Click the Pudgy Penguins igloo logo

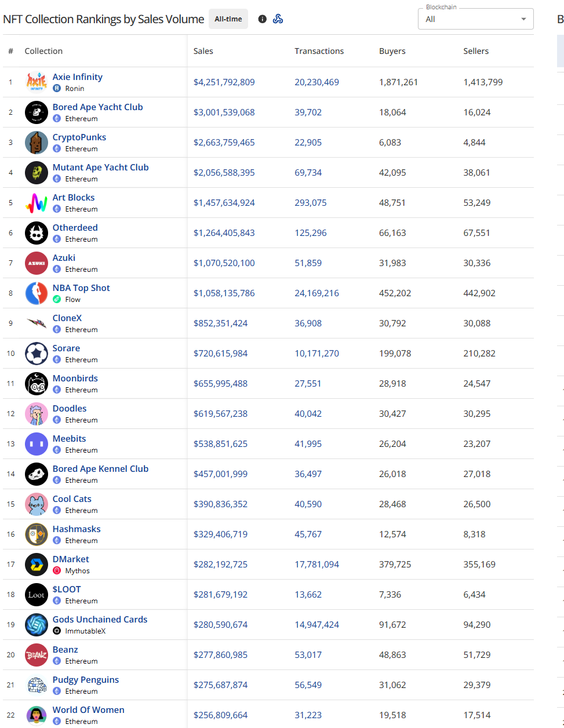[37, 685]
